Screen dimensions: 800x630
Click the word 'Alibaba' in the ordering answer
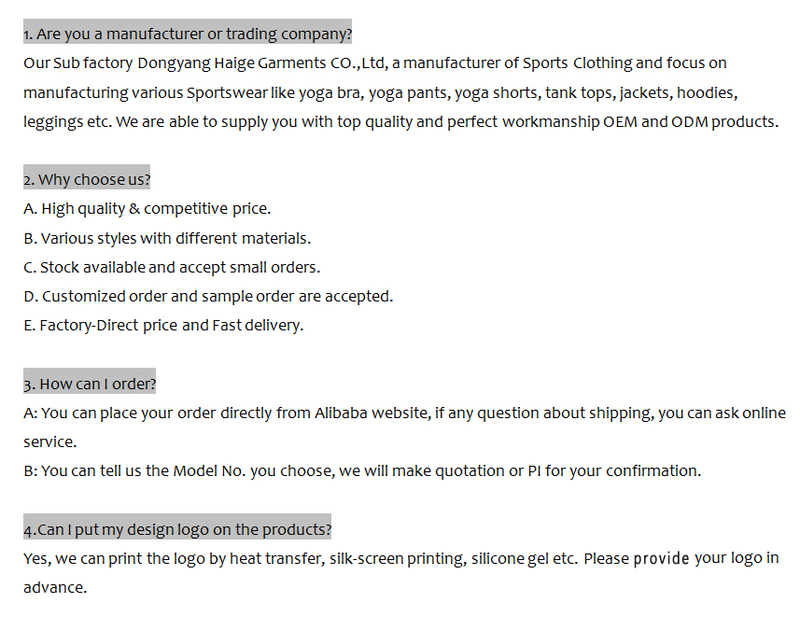click(348, 413)
